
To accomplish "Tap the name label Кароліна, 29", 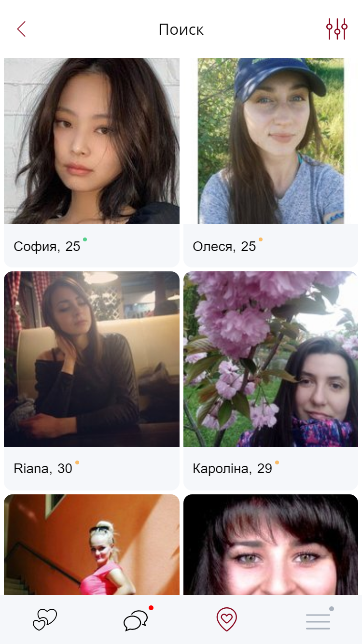I will [x=233, y=468].
